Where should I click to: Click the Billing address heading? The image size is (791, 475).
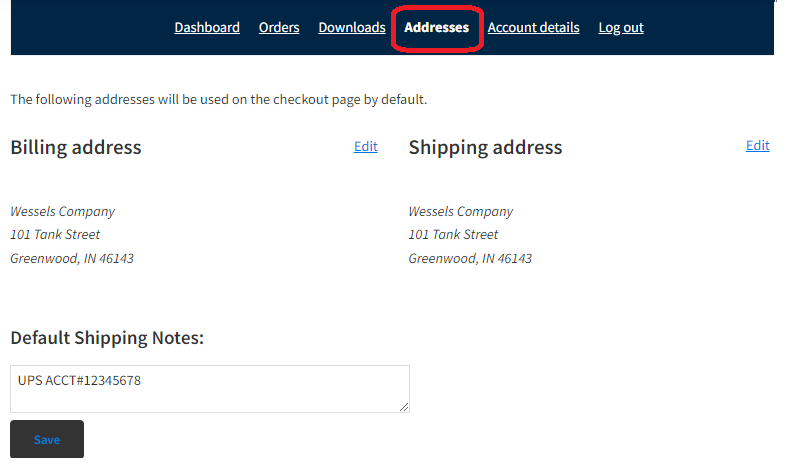click(76, 147)
